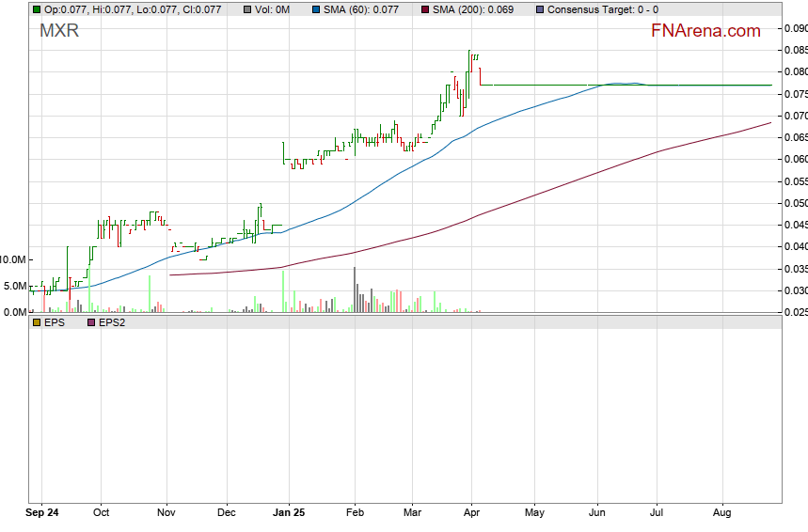Select the MXR ticker label
The width and height of the screenshot is (808, 532).
(59, 31)
